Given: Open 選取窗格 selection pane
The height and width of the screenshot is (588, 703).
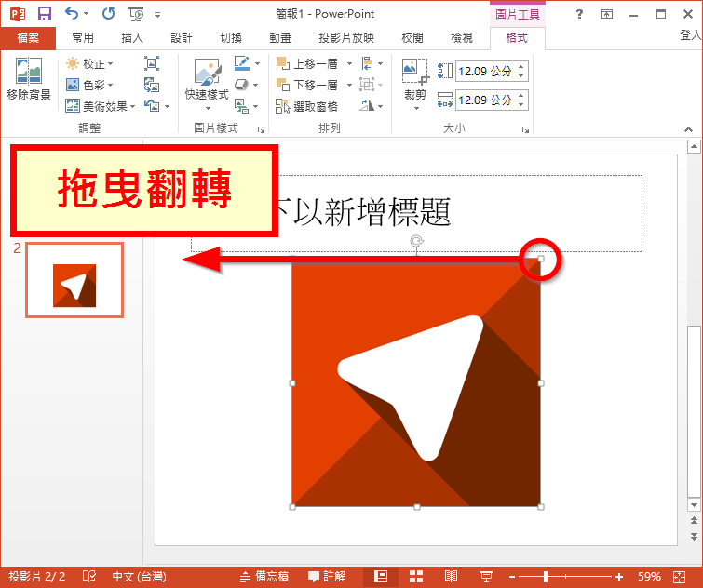Looking at the screenshot, I should [x=307, y=106].
